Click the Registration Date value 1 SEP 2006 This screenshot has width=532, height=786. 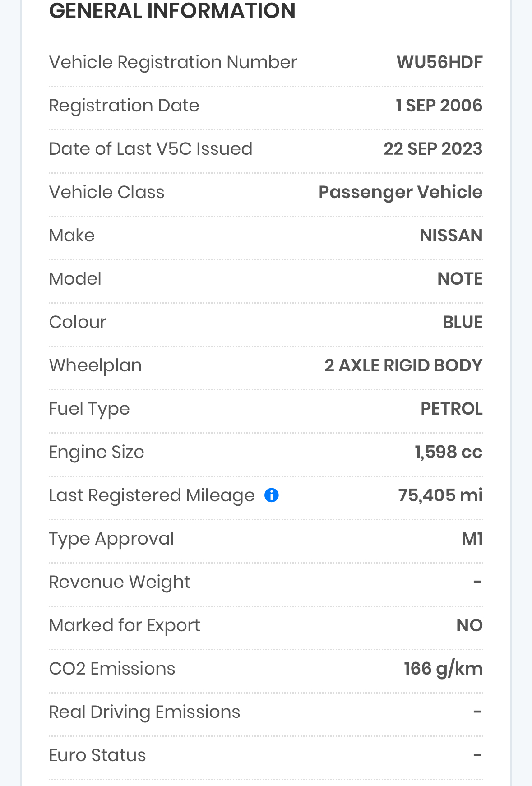pos(439,106)
